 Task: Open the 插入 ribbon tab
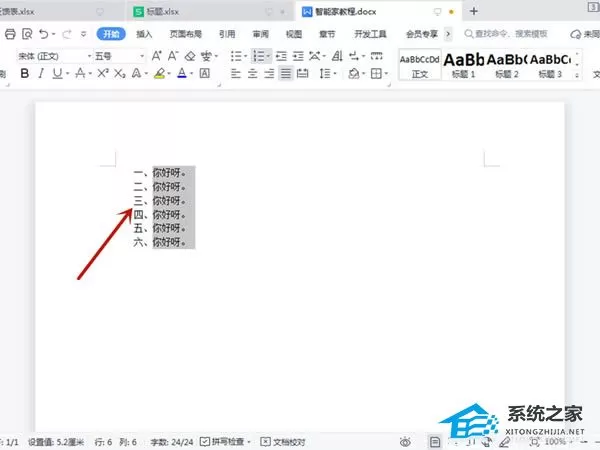(144, 34)
